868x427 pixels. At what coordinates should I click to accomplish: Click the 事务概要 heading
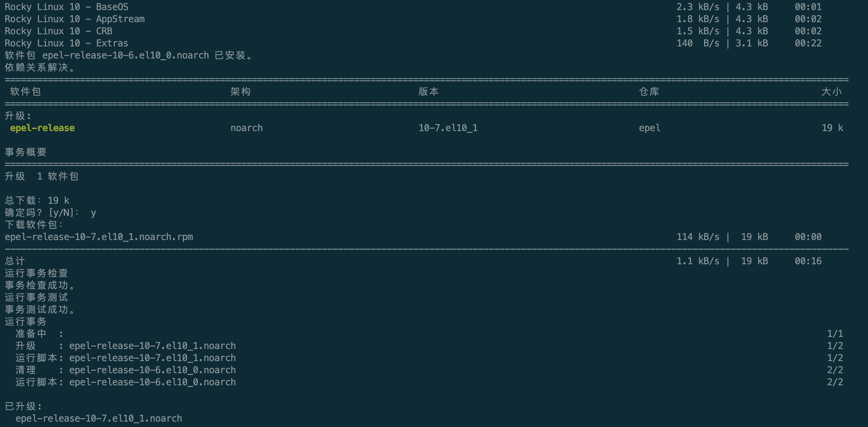[x=26, y=152]
